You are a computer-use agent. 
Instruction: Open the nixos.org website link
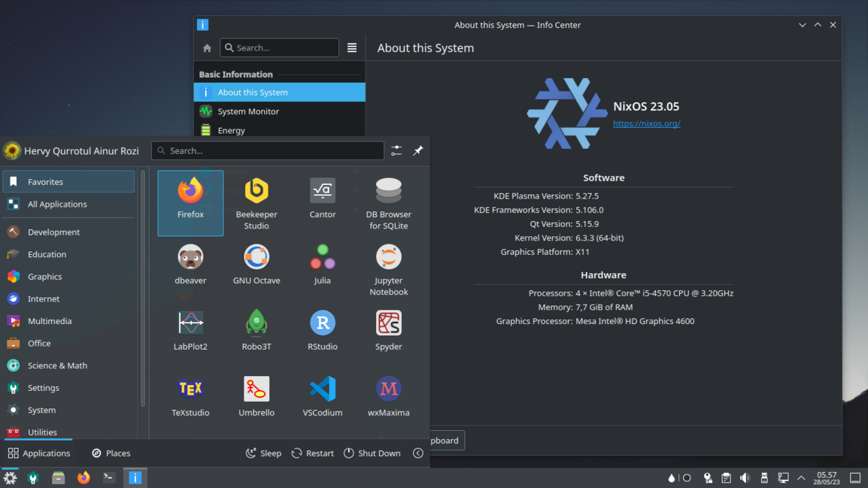point(646,123)
